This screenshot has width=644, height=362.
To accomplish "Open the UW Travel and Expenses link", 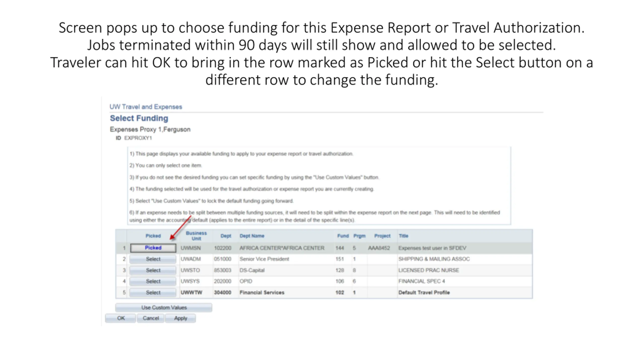I will (146, 107).
